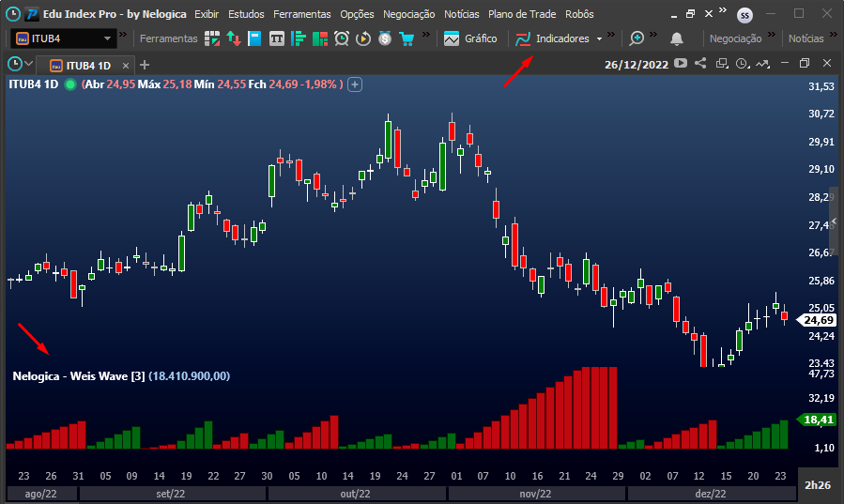This screenshot has width=844, height=504.
Task: Expand overflow chevrons after Notícias toolbar label
Action: coord(834,35)
